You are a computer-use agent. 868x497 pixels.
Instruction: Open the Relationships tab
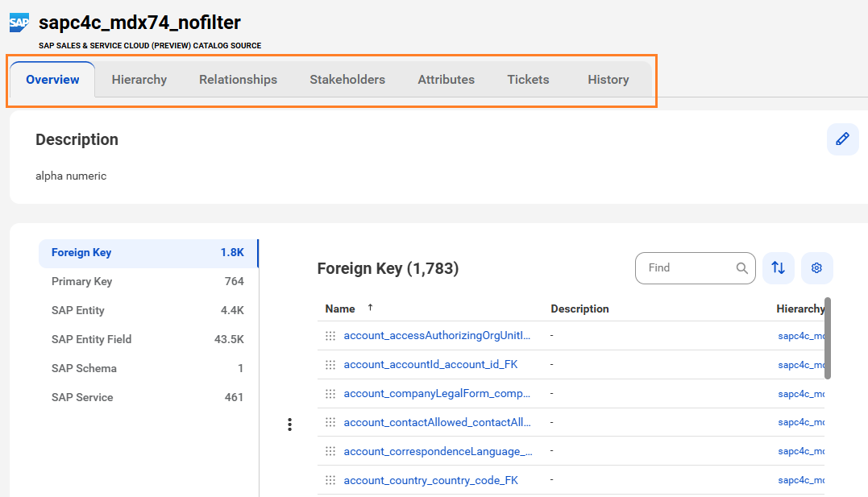(238, 80)
